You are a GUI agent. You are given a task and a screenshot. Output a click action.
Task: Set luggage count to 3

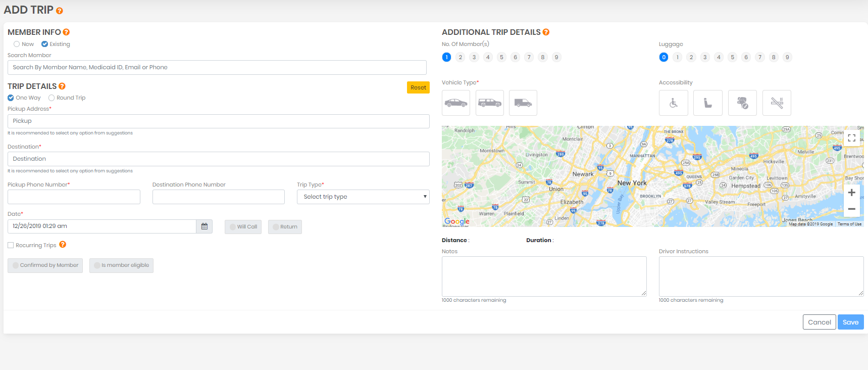point(705,58)
